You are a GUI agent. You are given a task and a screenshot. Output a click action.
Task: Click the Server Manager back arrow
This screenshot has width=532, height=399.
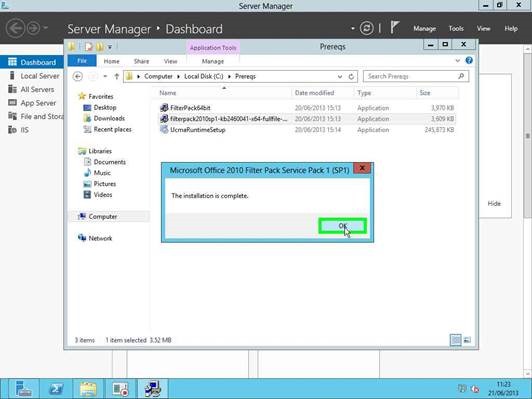(x=15, y=28)
